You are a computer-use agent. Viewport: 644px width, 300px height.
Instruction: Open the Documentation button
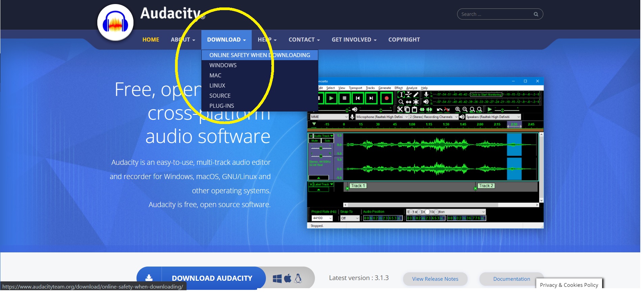tap(511, 279)
